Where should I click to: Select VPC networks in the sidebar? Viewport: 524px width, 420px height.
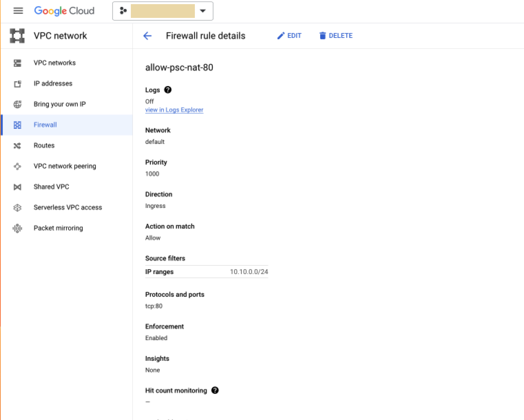(54, 63)
